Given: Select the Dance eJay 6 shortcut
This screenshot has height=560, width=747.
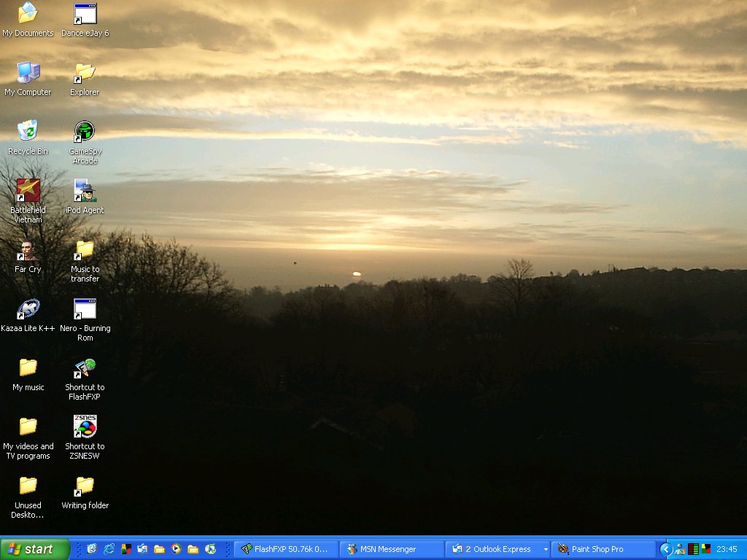Looking at the screenshot, I should 85,14.
